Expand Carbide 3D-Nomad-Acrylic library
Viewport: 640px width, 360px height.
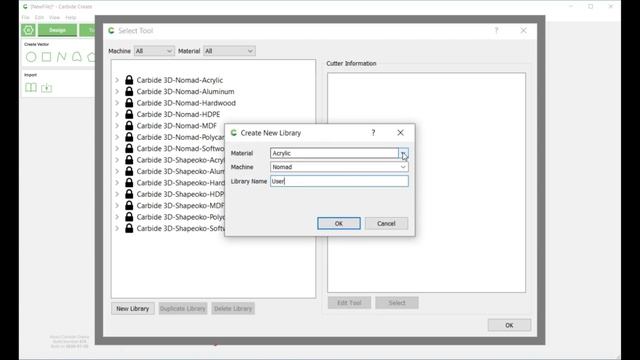[x=117, y=80]
